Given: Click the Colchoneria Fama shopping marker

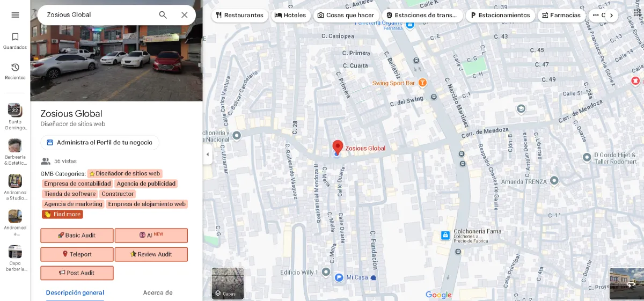Looking at the screenshot, I should pos(445,236).
